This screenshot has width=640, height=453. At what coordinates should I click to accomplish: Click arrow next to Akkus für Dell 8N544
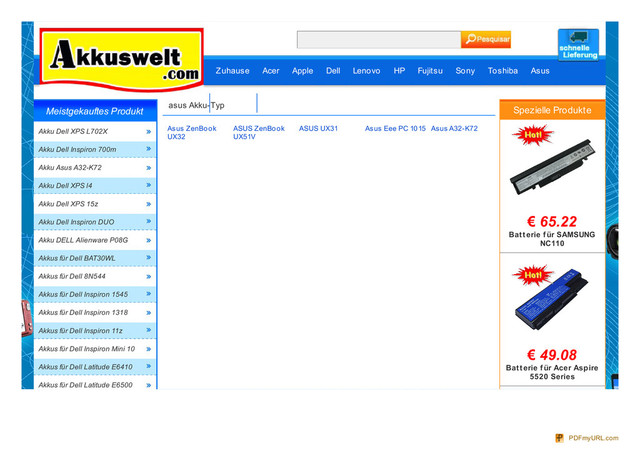coord(149,277)
